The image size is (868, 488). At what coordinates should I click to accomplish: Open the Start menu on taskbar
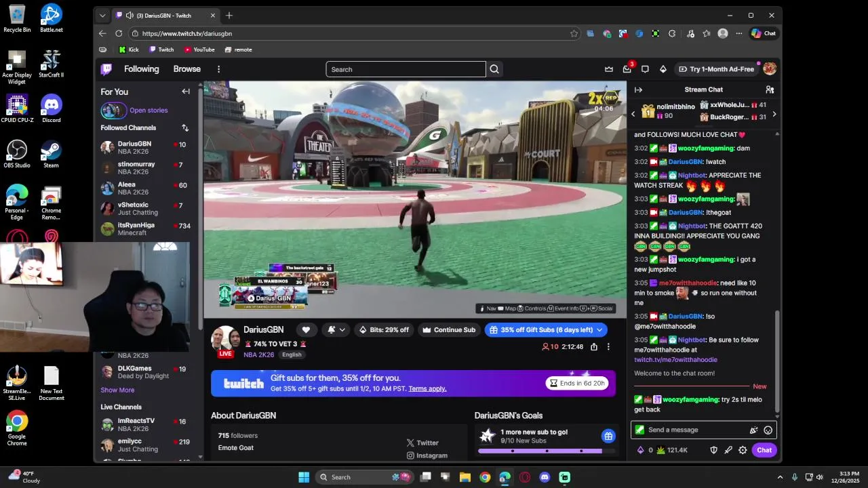304,477
